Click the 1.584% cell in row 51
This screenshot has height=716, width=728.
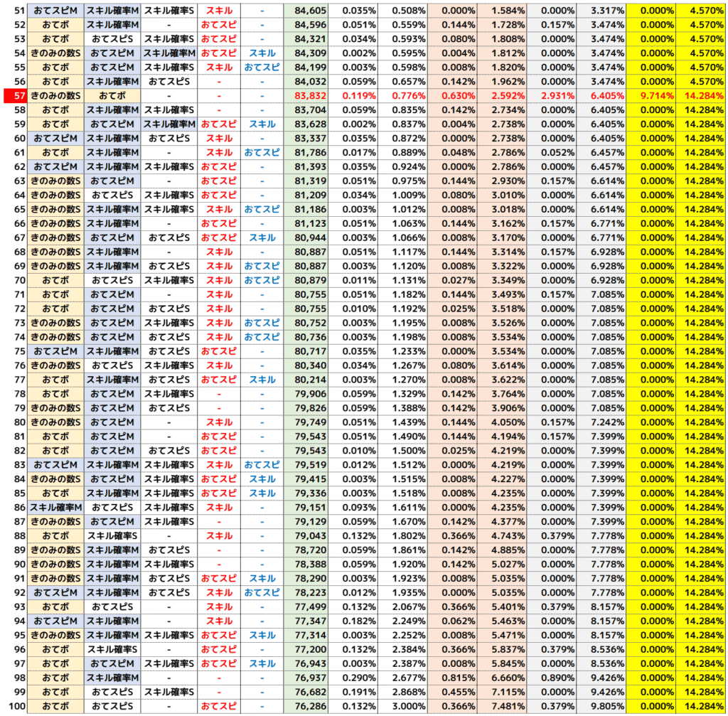click(x=503, y=10)
